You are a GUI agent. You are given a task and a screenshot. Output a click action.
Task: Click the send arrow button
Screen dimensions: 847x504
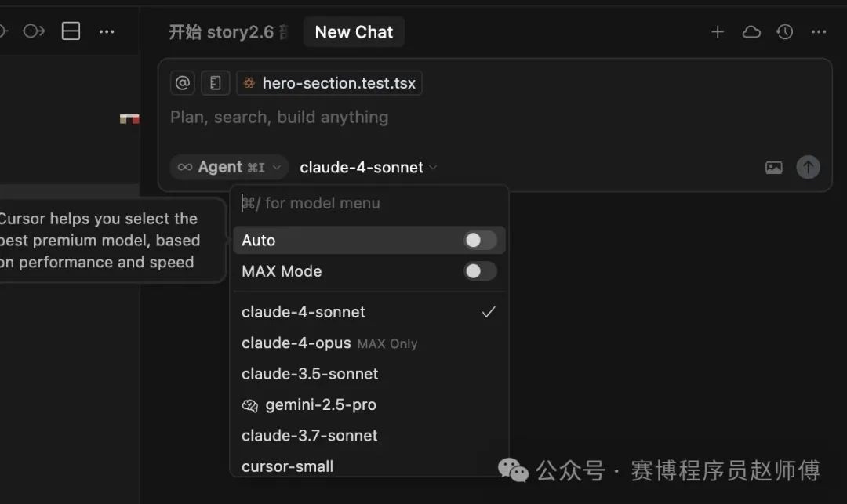coord(808,167)
